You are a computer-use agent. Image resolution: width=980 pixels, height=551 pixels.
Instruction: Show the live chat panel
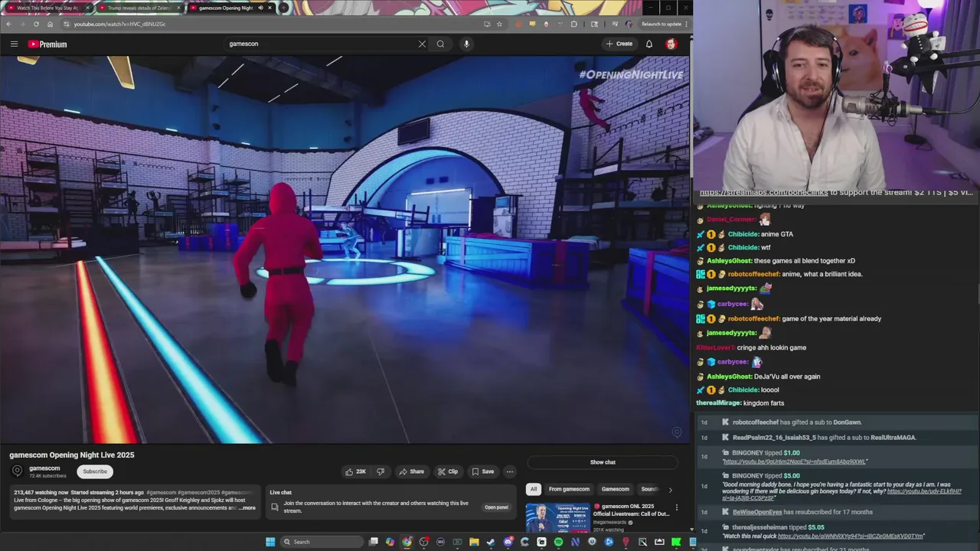point(603,462)
